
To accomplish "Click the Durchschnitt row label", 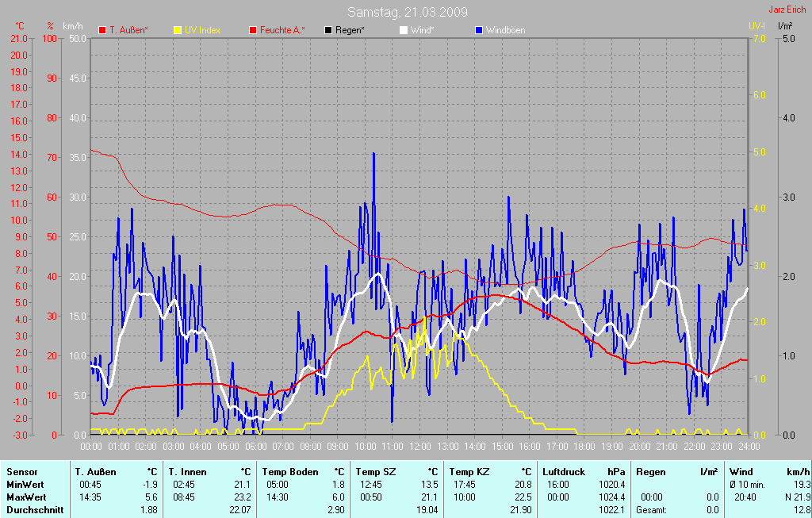I will point(34,510).
